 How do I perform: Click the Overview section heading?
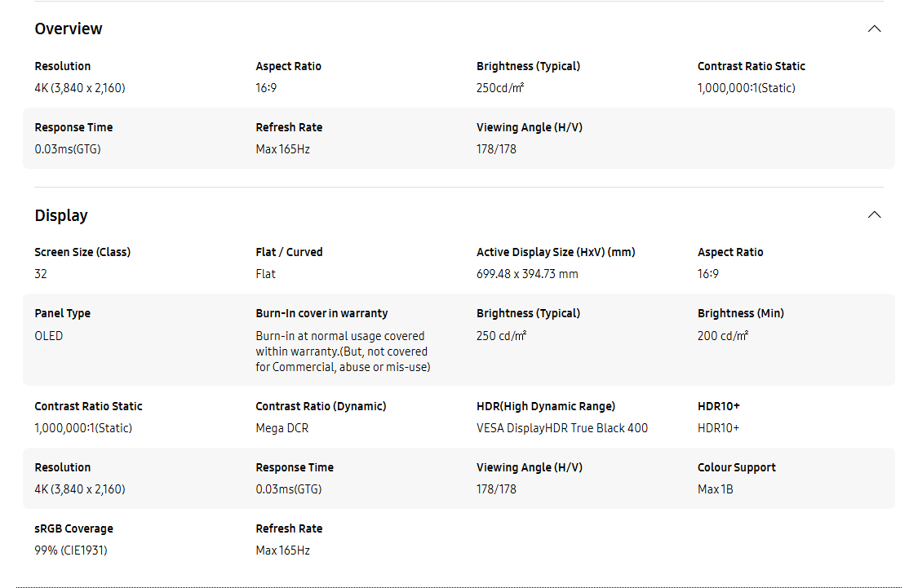[x=69, y=29]
